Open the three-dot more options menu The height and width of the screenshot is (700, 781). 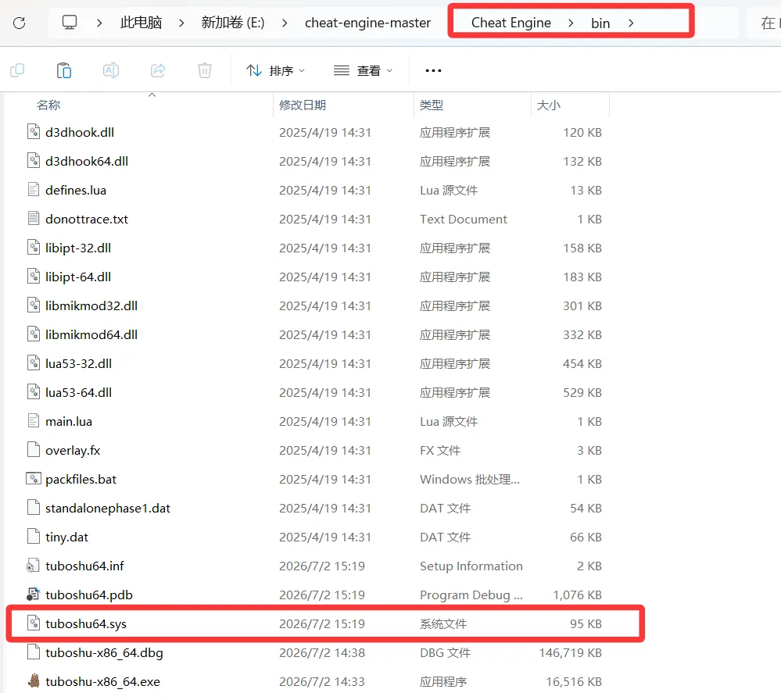pyautogui.click(x=433, y=70)
